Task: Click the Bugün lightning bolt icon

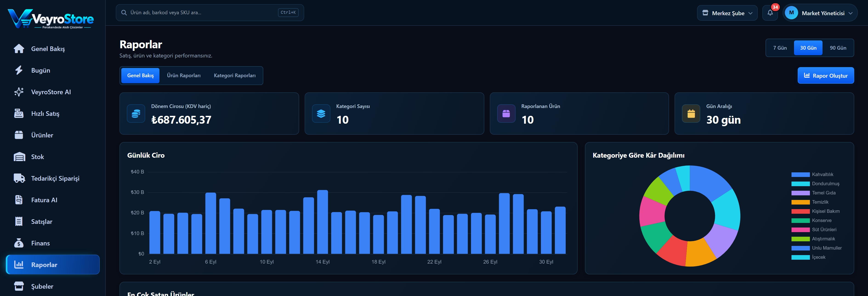Action: click(19, 70)
